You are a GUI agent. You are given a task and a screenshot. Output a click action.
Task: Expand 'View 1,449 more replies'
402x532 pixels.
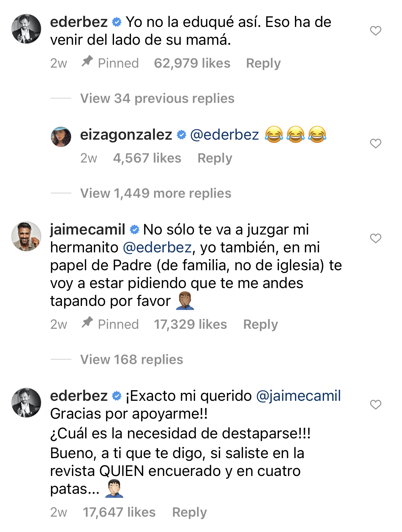[x=156, y=193]
